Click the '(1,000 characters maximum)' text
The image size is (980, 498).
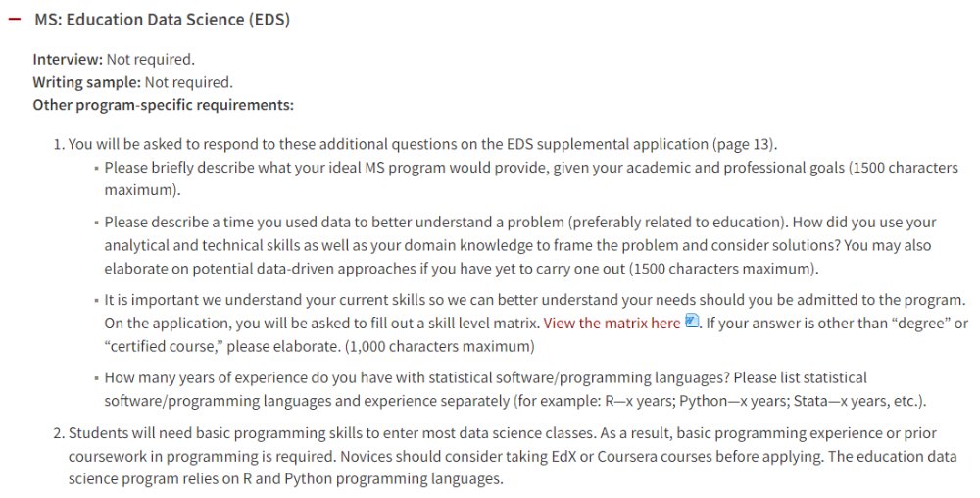pyautogui.click(x=439, y=347)
